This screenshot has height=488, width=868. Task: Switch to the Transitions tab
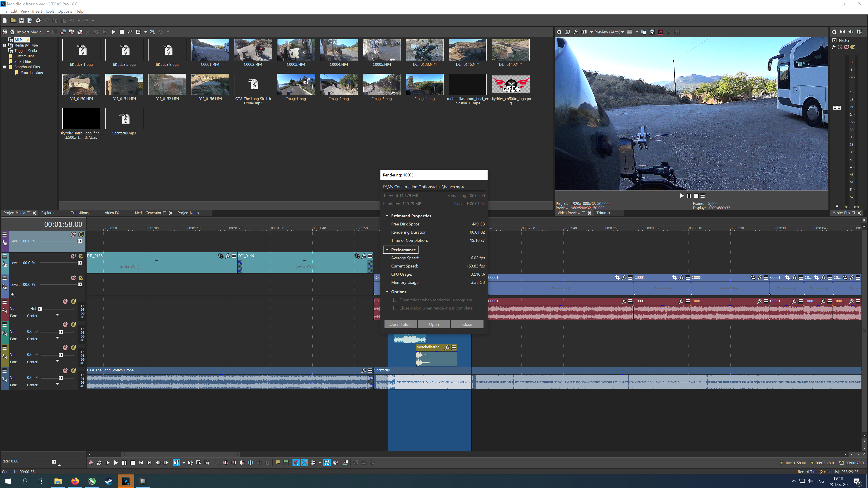(x=80, y=213)
